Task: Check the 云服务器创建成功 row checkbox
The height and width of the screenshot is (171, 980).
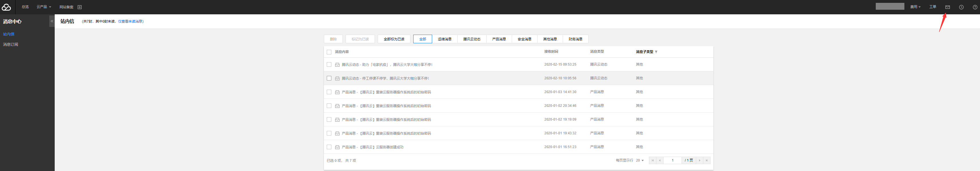Action: (329, 147)
